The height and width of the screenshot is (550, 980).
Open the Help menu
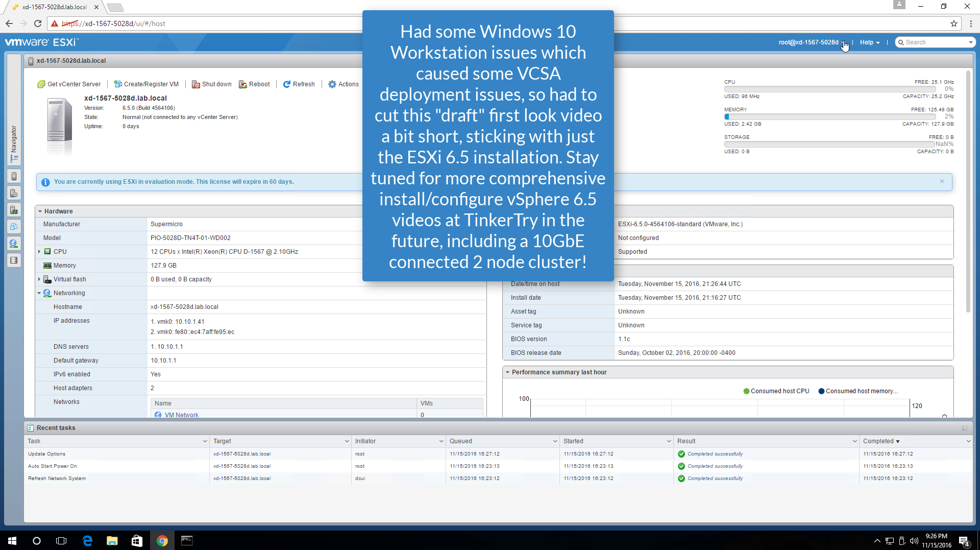click(870, 42)
